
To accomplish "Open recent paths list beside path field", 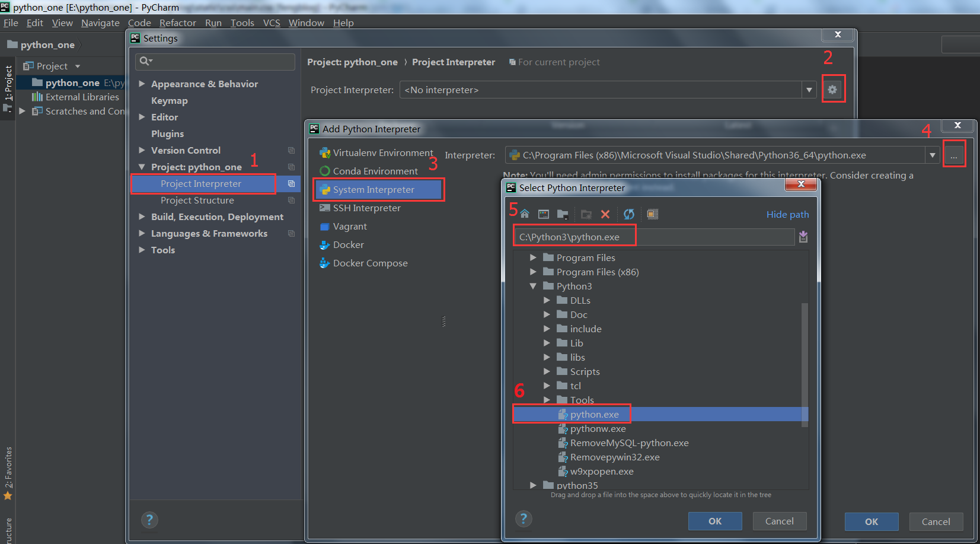I will (x=803, y=237).
